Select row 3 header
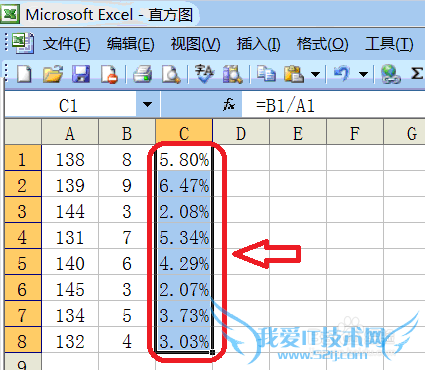425x370 pixels. (23, 210)
